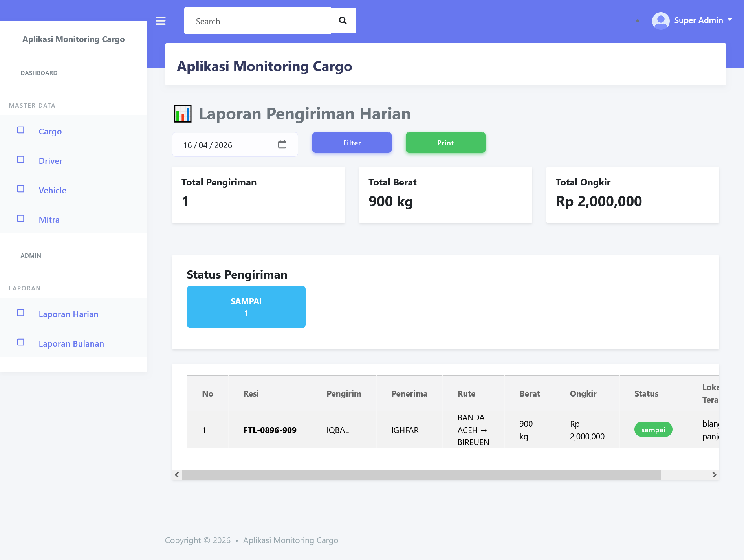The width and height of the screenshot is (744, 560).
Task: Click the search magnifier icon
Action: [x=343, y=21]
